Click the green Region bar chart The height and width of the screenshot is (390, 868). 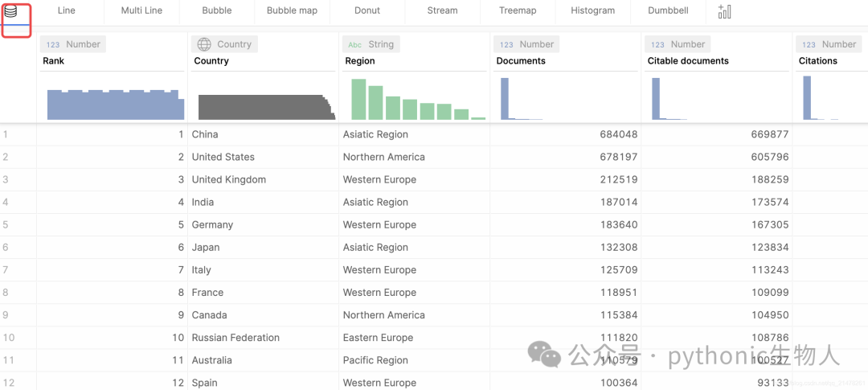419,99
